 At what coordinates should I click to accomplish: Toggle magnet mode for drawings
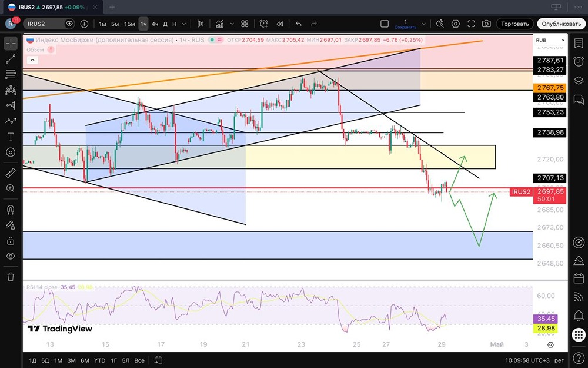click(11, 210)
